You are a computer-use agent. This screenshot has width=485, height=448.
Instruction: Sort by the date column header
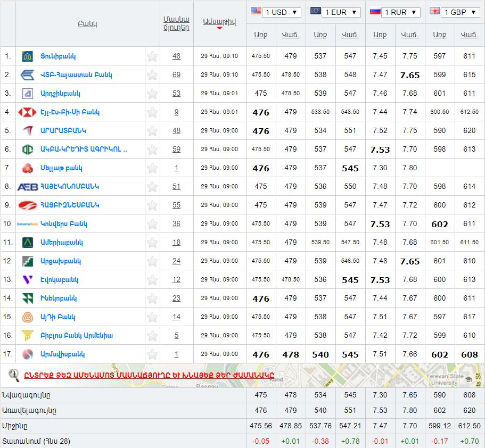[x=219, y=21]
